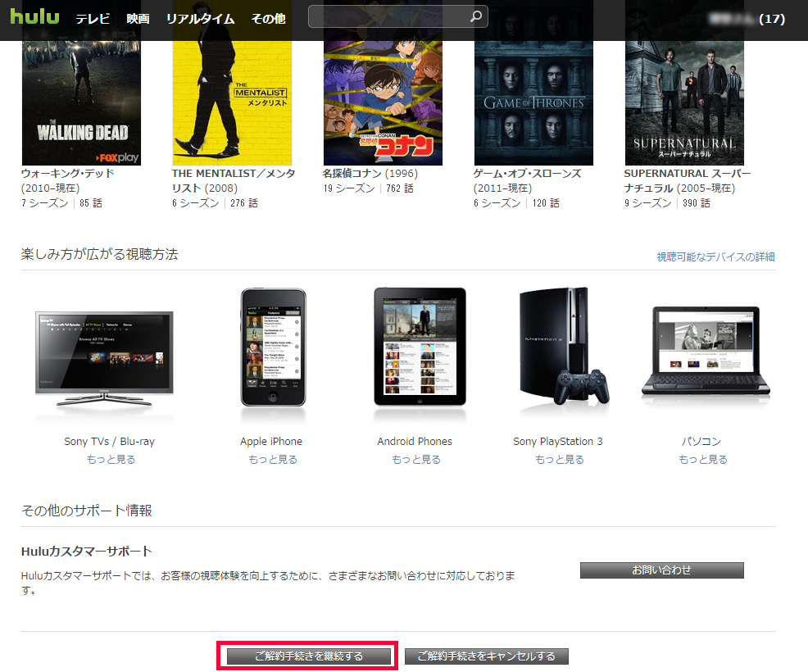Open The Mentalist poster thumbnail
808x672 pixels.
(x=232, y=103)
